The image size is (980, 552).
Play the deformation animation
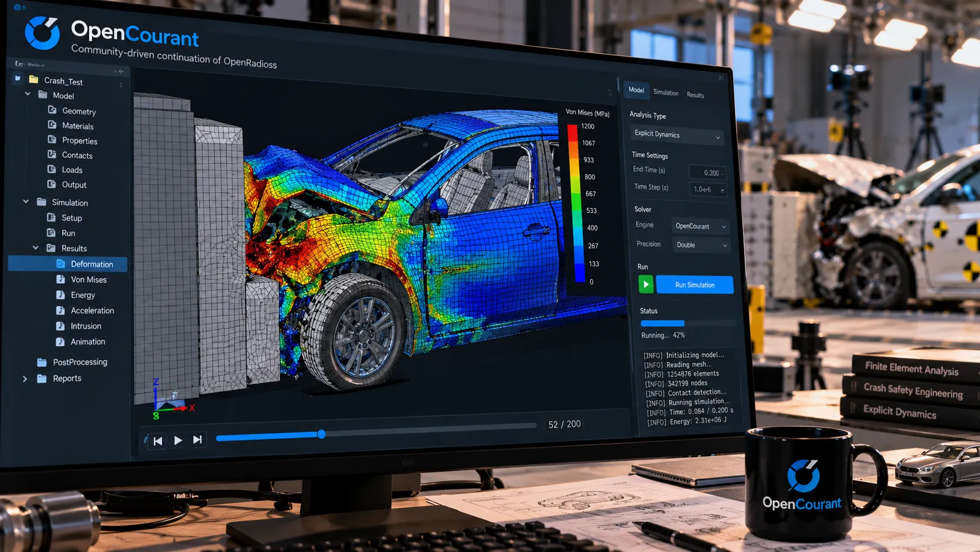click(178, 440)
